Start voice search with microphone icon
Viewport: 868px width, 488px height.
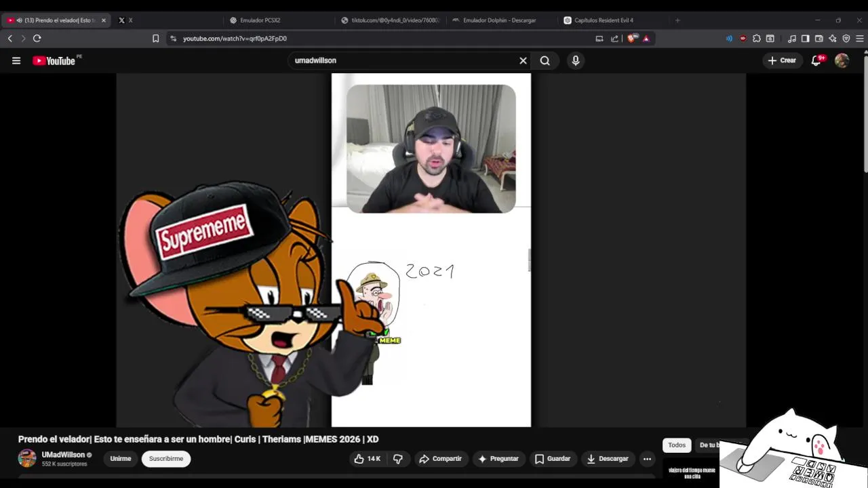pyautogui.click(x=576, y=60)
